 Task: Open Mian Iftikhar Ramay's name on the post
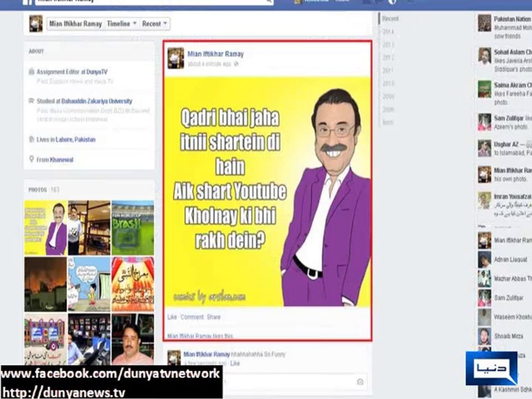point(216,54)
